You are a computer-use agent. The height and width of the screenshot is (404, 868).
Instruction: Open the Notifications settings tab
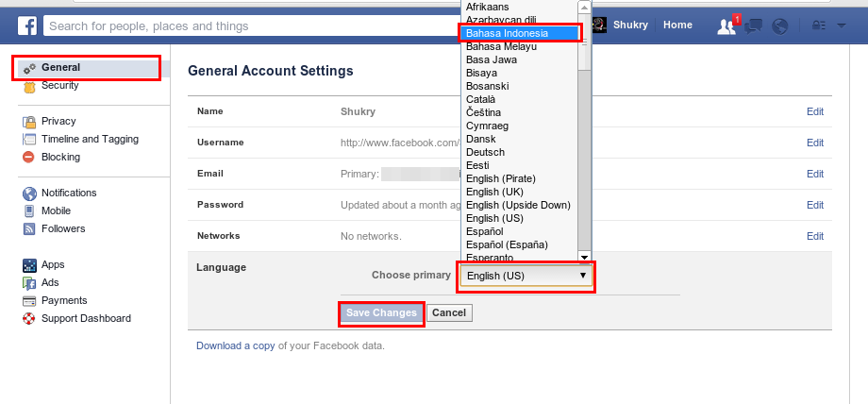point(69,193)
